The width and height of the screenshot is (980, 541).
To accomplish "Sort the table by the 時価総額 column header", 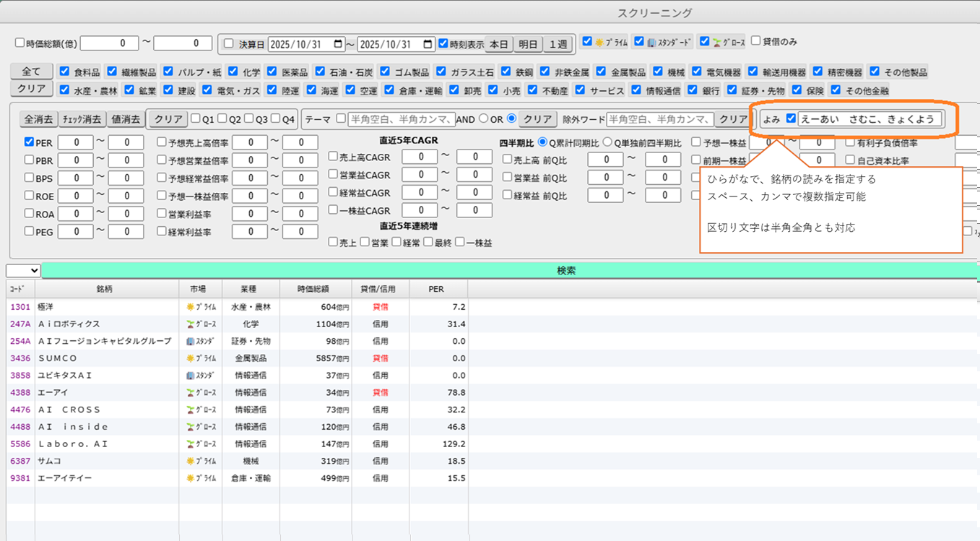I will point(315,289).
